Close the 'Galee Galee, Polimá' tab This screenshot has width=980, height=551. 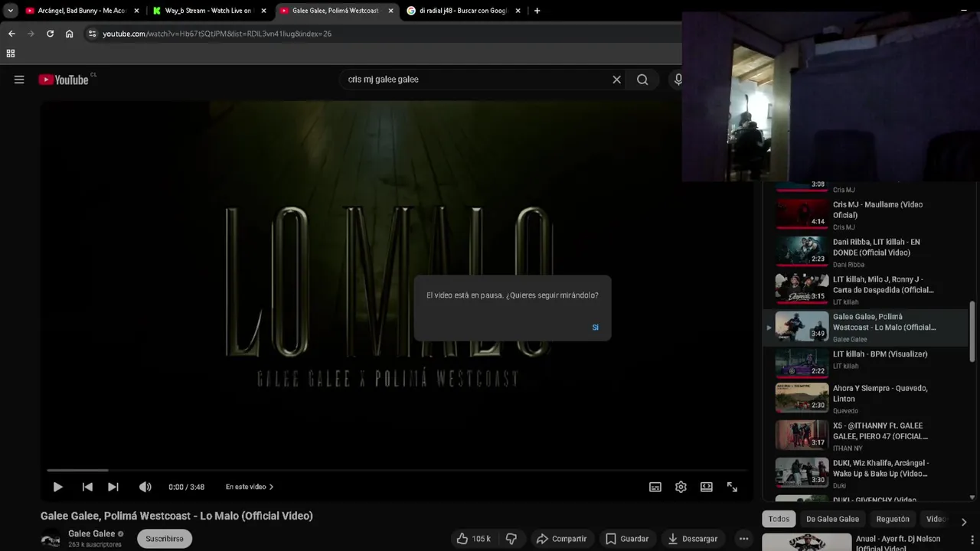tap(390, 11)
